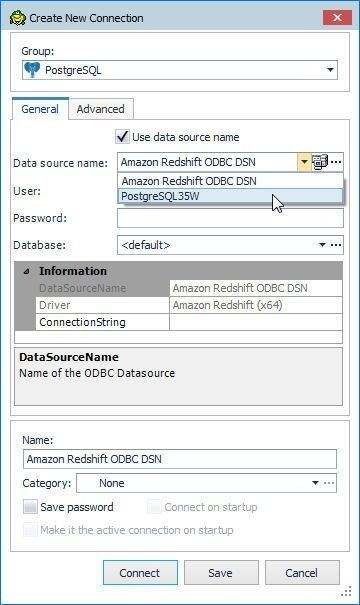
Task: Toggle Make it the active connection on startup
Action: (30, 530)
